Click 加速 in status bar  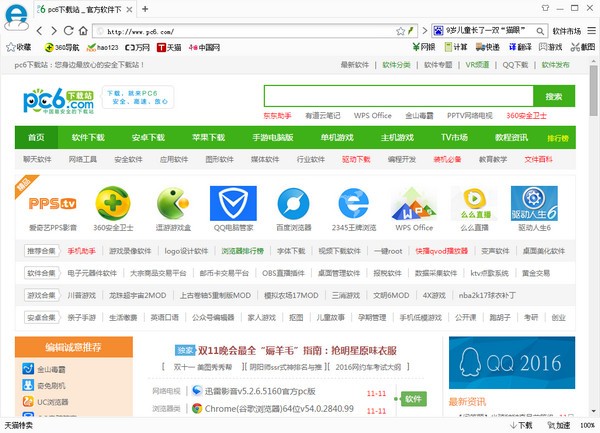[x=559, y=425]
